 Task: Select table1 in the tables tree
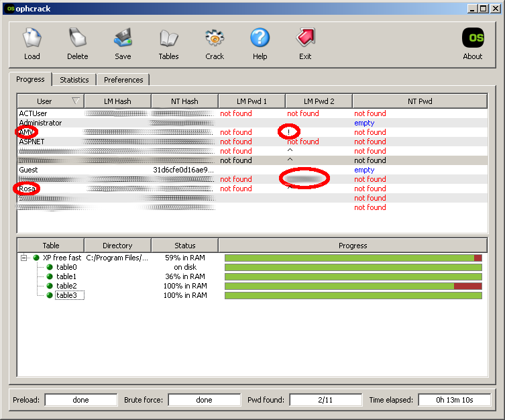pos(66,276)
